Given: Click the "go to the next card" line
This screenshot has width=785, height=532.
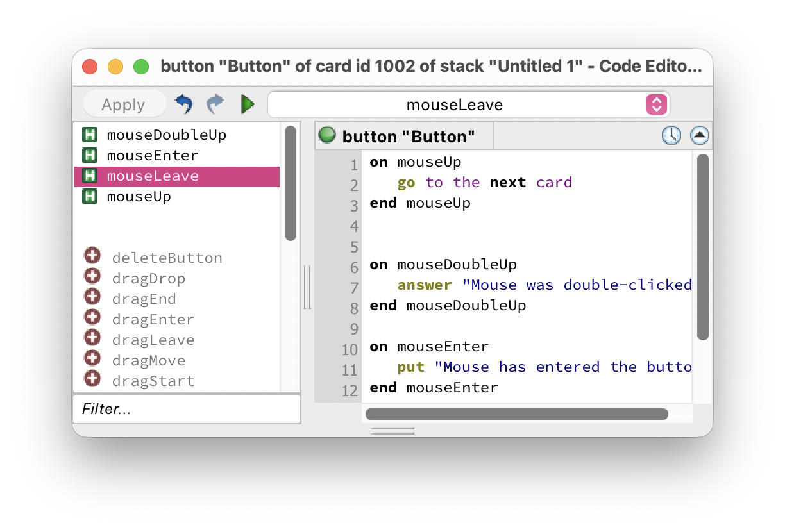Looking at the screenshot, I should (x=485, y=183).
